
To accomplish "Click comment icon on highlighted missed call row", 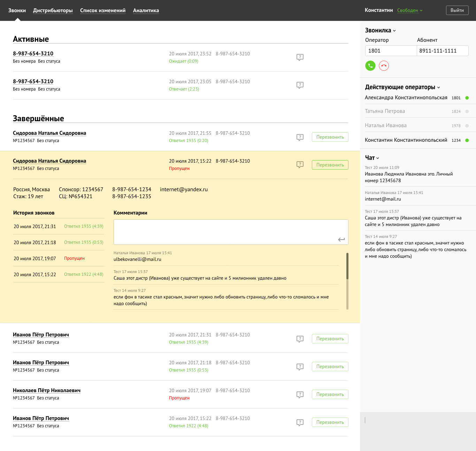I will (300, 164).
